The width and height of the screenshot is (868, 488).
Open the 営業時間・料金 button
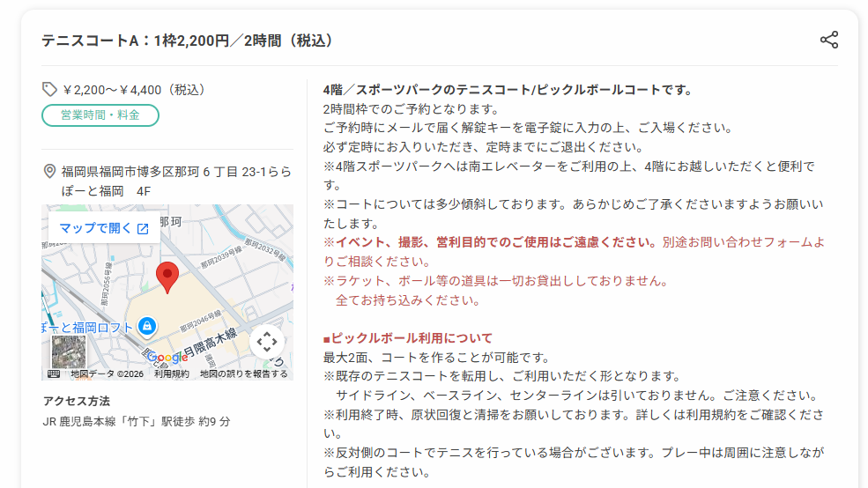pos(100,115)
